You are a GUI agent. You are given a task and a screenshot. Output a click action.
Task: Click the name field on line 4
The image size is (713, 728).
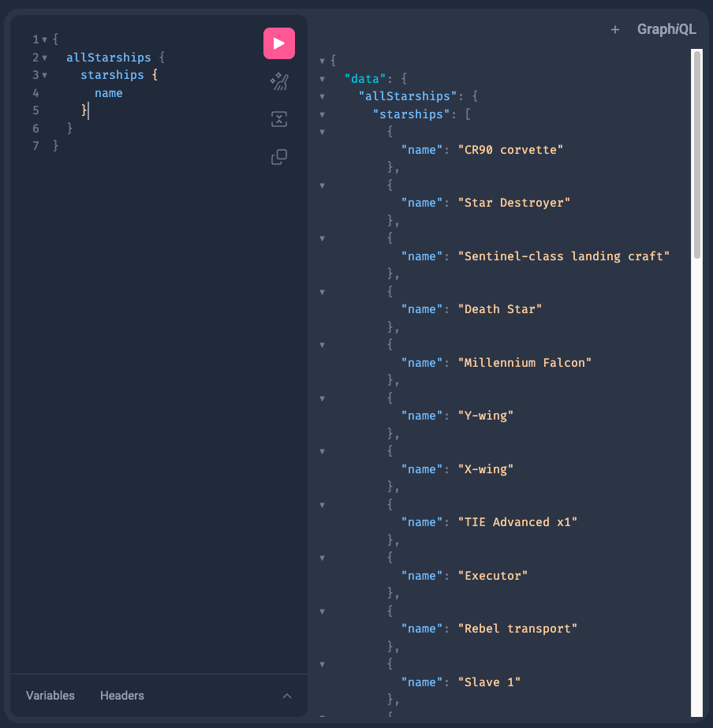[x=109, y=93]
